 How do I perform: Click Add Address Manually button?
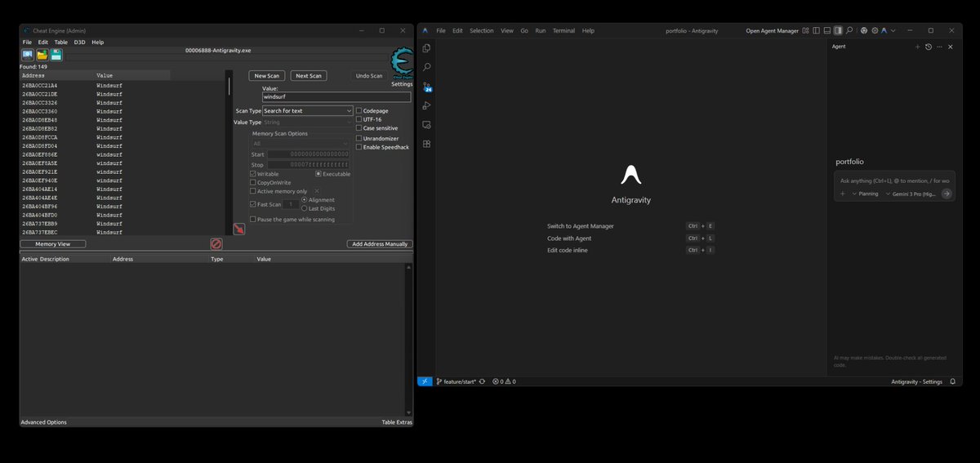pyautogui.click(x=380, y=244)
